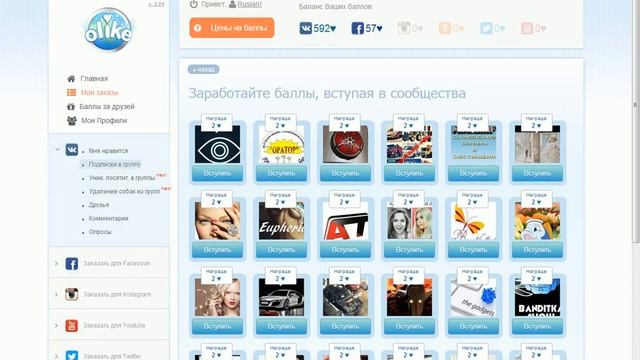The height and width of the screenshot is (360, 640).
Task: Click the VK icon in sidebar
Action: click(x=72, y=150)
